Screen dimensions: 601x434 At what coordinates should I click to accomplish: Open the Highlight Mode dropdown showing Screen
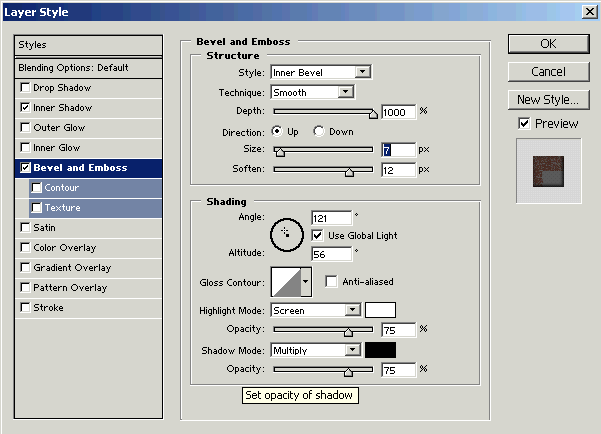(315, 310)
